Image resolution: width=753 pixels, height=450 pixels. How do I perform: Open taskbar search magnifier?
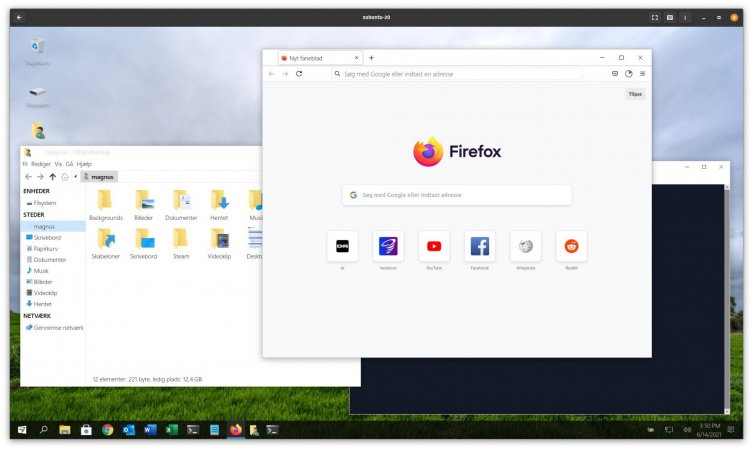point(44,430)
